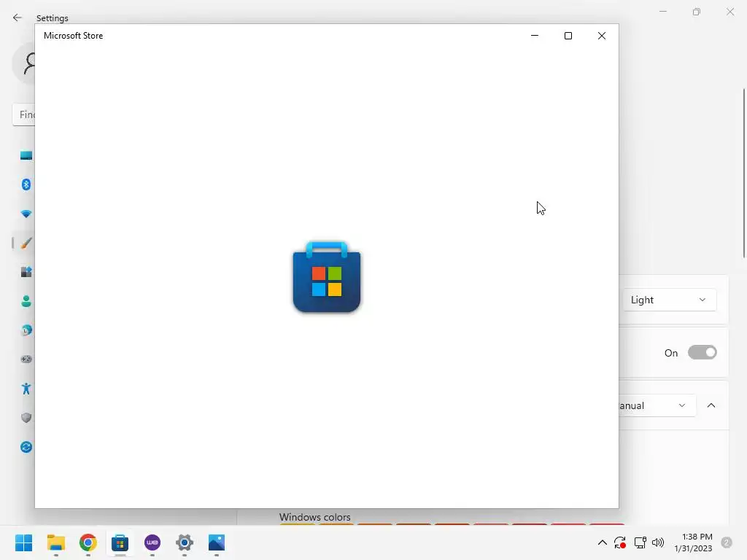747x560 pixels.
Task: Open Gaming controller icon in Settings sidebar
Action: click(26, 359)
